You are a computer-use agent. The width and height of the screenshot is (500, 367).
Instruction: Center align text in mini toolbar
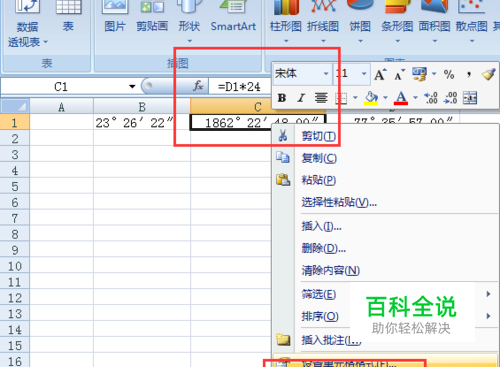pos(321,98)
